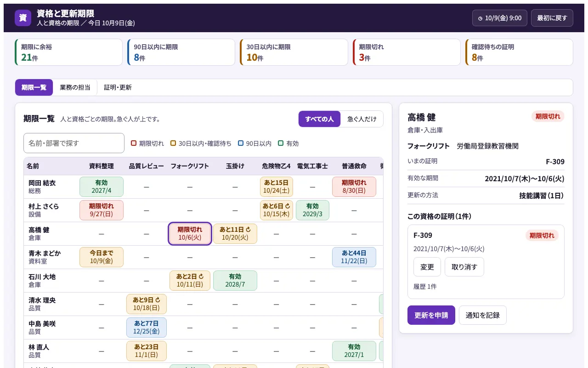Viewport: 588px width, 368px height.
Task: Switch to the 期限一覧 tab
Action: pos(34,87)
